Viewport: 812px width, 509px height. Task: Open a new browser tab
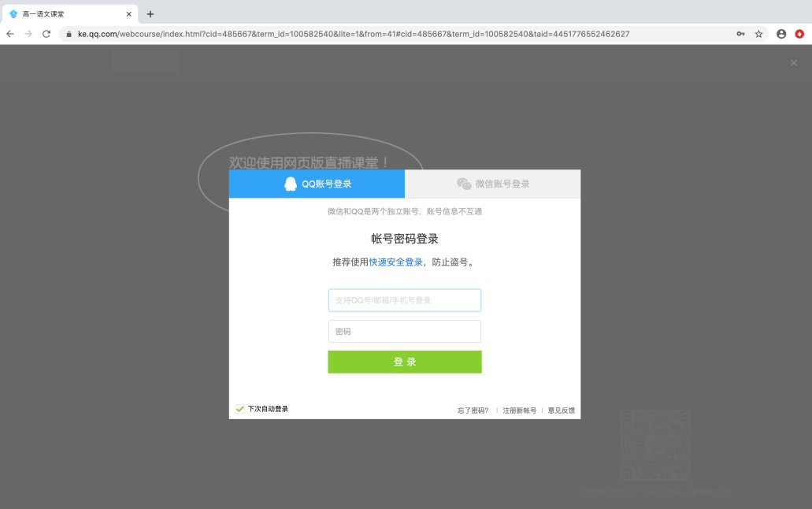point(150,13)
